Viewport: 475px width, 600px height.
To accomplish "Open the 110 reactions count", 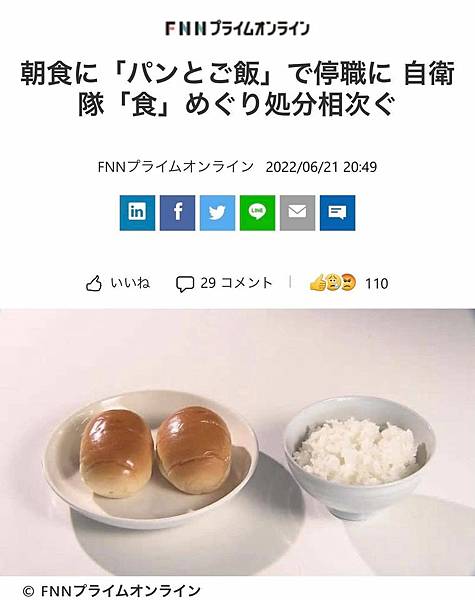I will pyautogui.click(x=377, y=284).
